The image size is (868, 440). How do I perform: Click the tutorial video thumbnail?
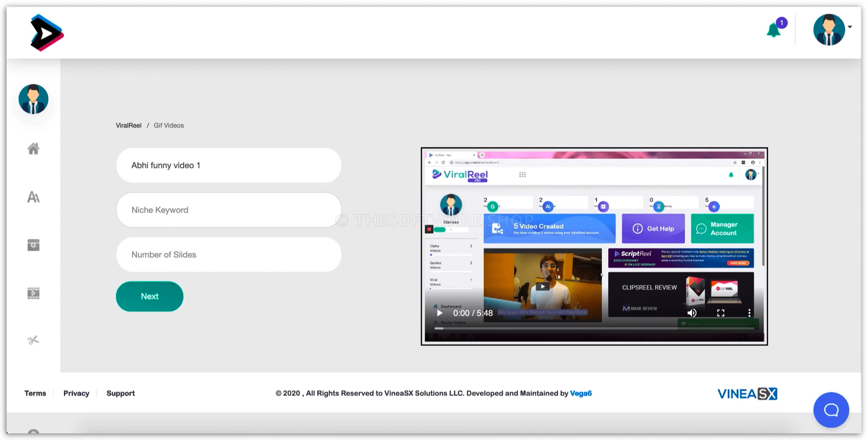594,246
